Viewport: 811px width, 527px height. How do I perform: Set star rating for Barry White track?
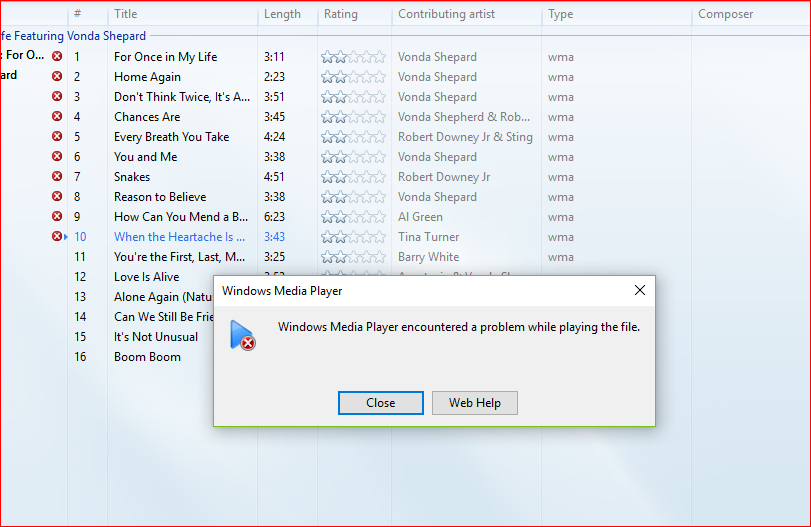353,257
